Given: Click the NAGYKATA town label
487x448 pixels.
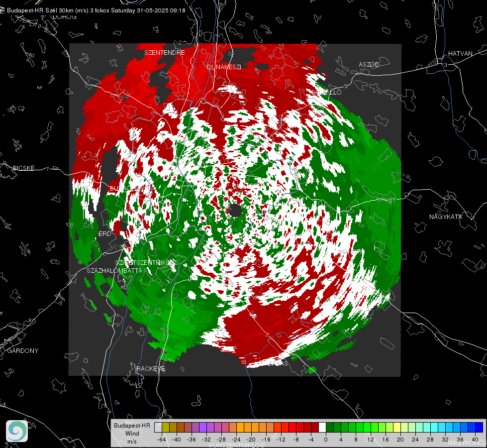Looking at the screenshot, I should 446,217.
